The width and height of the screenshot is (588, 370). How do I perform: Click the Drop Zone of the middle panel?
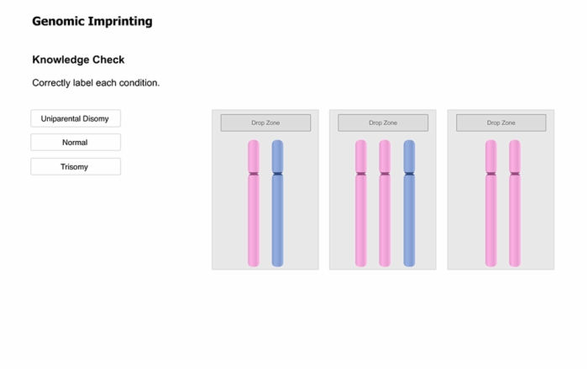383,122
